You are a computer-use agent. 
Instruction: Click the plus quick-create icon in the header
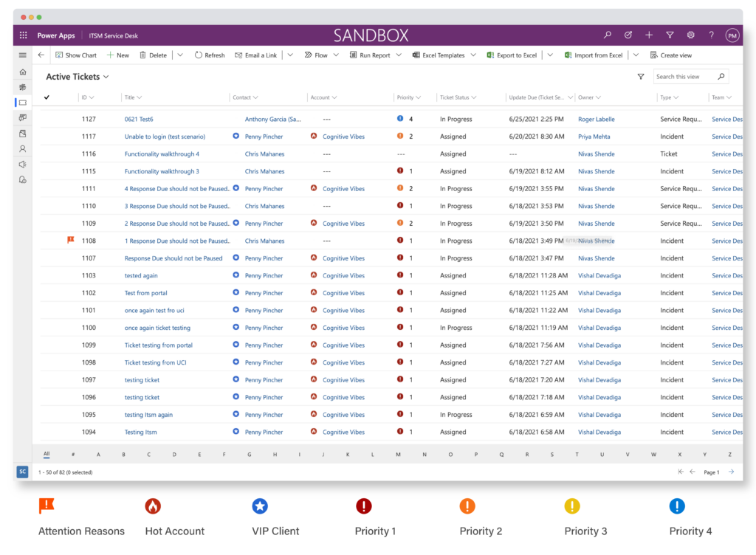(649, 35)
